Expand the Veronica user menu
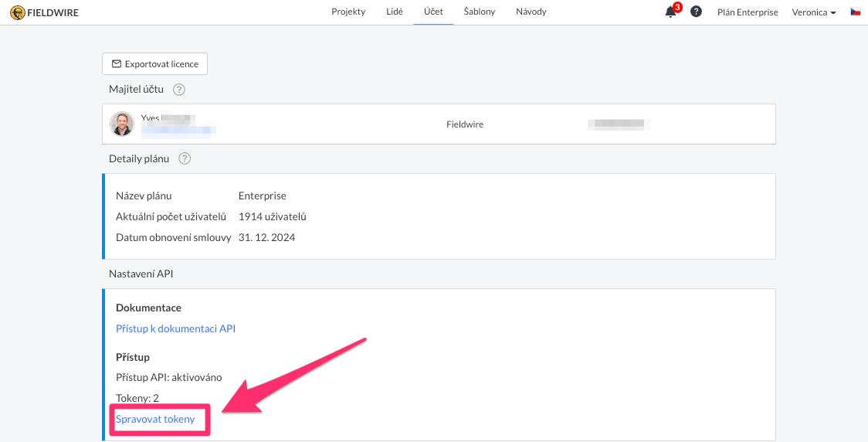The height and width of the screenshot is (442, 868). tap(814, 12)
